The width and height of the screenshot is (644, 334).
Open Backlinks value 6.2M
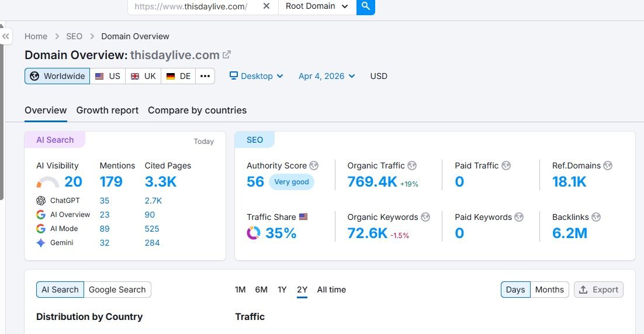pyautogui.click(x=570, y=233)
